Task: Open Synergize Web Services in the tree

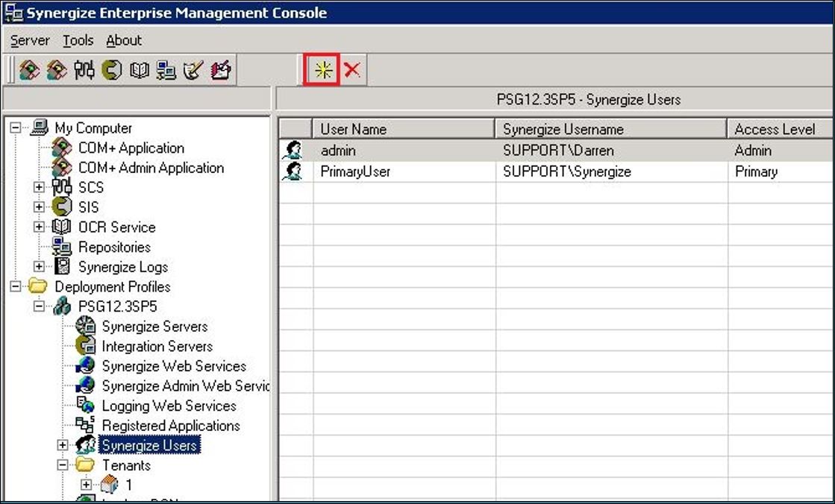Action: pos(174,366)
